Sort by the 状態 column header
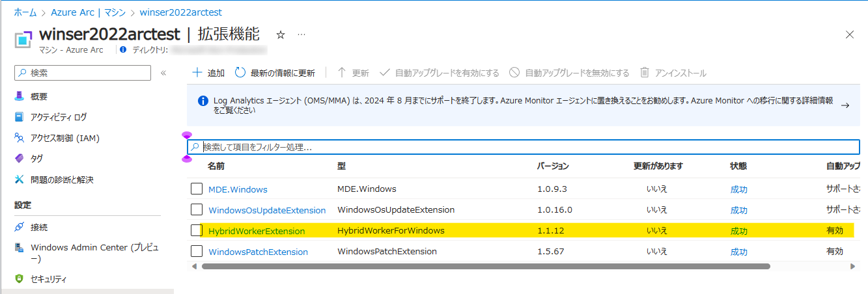868x294 pixels. [x=739, y=166]
